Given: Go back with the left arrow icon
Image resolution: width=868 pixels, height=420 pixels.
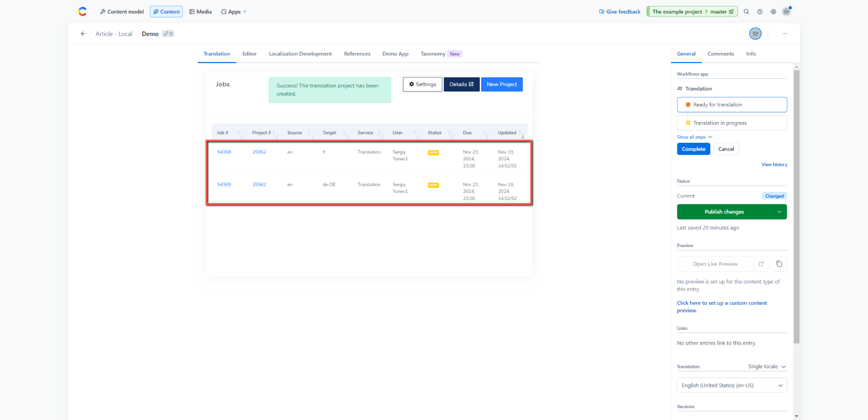Looking at the screenshot, I should (83, 34).
